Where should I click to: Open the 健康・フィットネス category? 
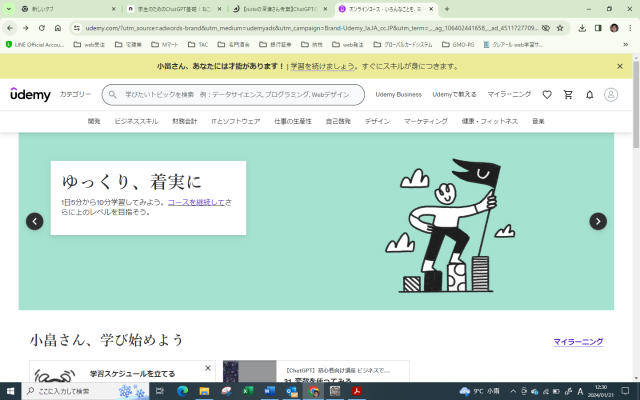pos(490,121)
